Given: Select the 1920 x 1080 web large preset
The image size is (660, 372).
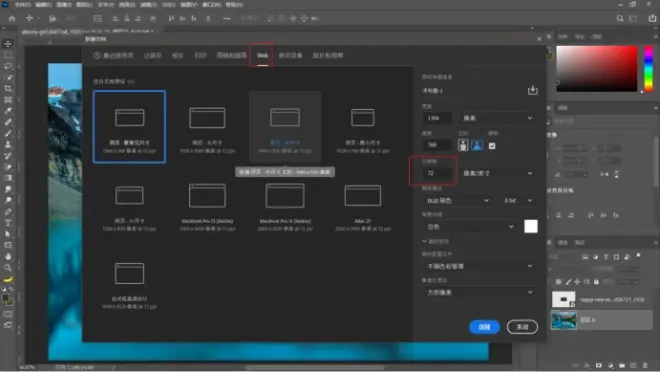Looking at the screenshot, I should click(207, 127).
